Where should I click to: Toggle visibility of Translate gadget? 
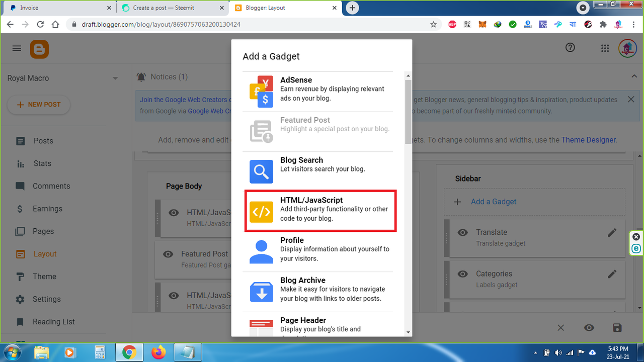(462, 232)
